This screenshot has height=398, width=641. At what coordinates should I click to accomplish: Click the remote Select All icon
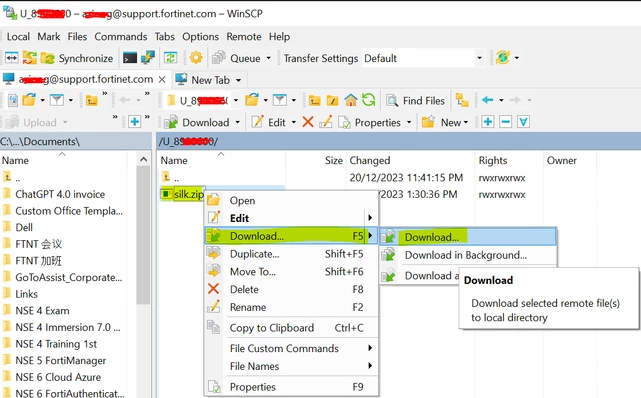523,121
